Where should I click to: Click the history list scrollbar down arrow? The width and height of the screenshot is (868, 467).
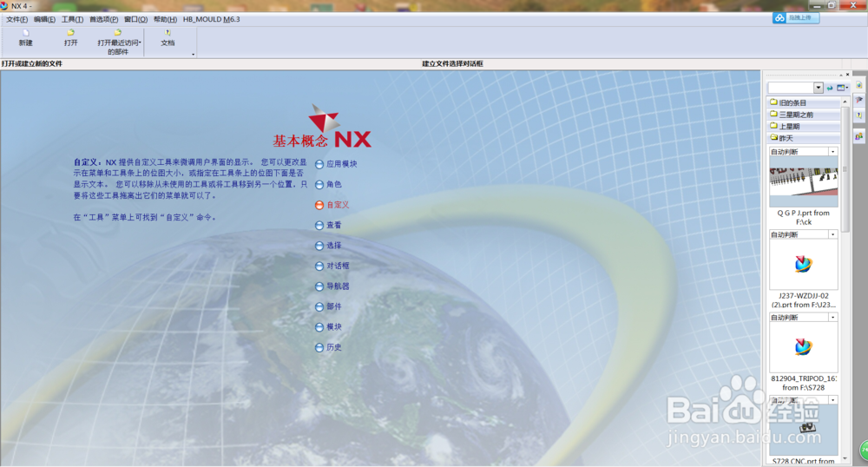[x=845, y=458]
